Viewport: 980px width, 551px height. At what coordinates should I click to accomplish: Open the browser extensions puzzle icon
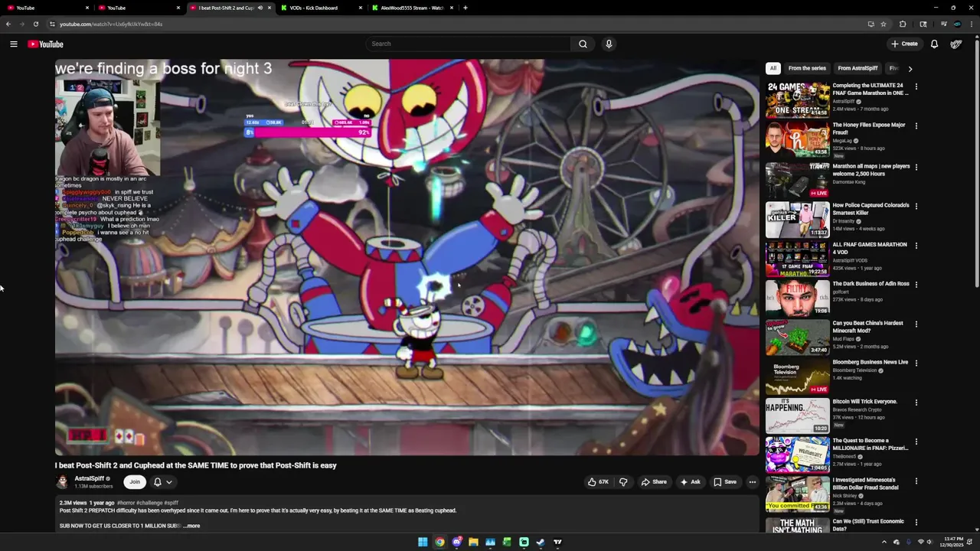[903, 24]
